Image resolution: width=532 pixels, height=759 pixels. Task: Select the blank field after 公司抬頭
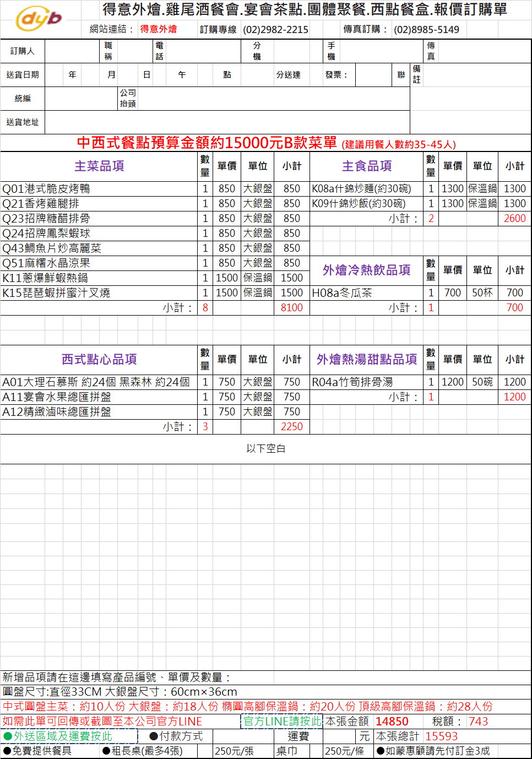(274, 98)
